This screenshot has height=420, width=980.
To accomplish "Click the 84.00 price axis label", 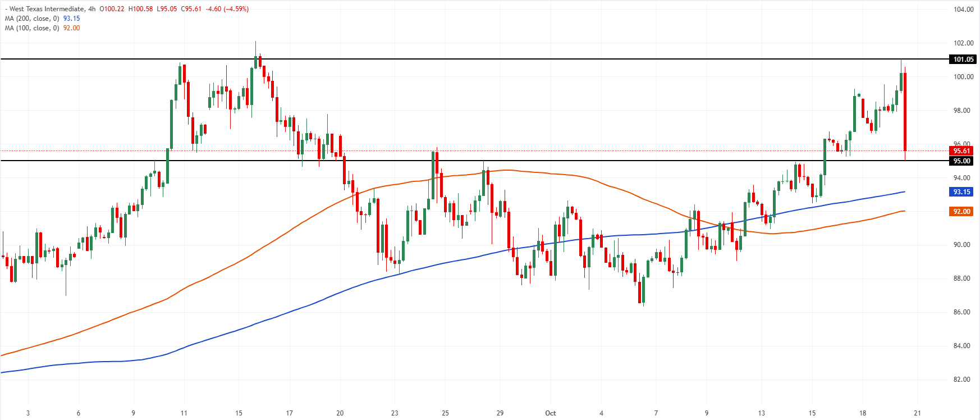I will 961,346.
